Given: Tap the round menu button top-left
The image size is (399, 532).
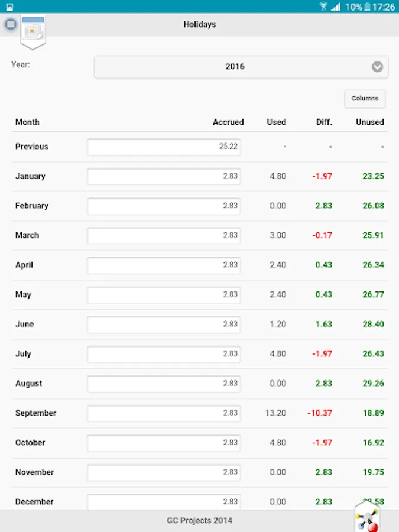Looking at the screenshot, I should click(11, 24).
